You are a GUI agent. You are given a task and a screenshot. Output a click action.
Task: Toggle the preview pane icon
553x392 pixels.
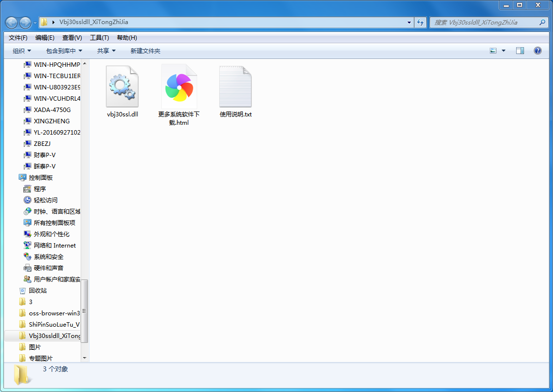(520, 51)
